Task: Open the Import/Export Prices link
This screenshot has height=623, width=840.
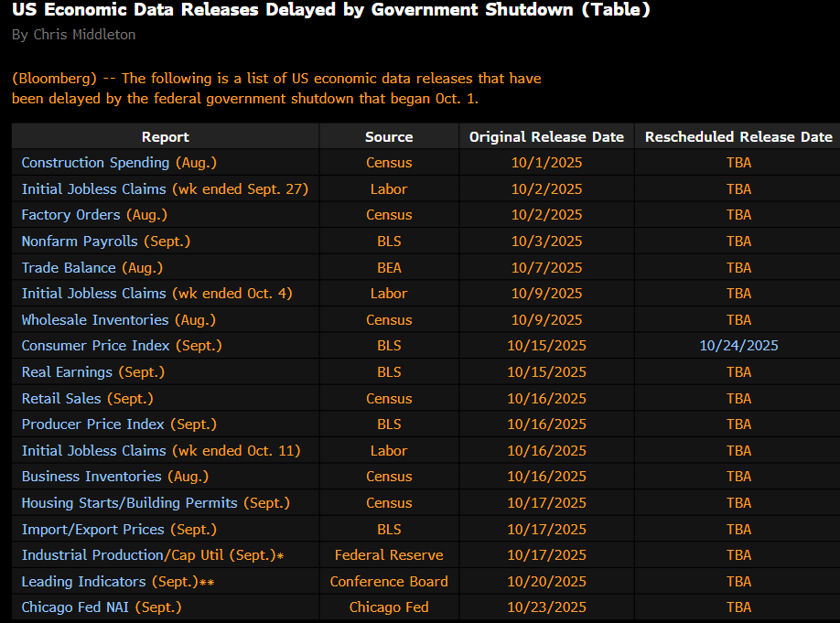Action: pos(92,530)
